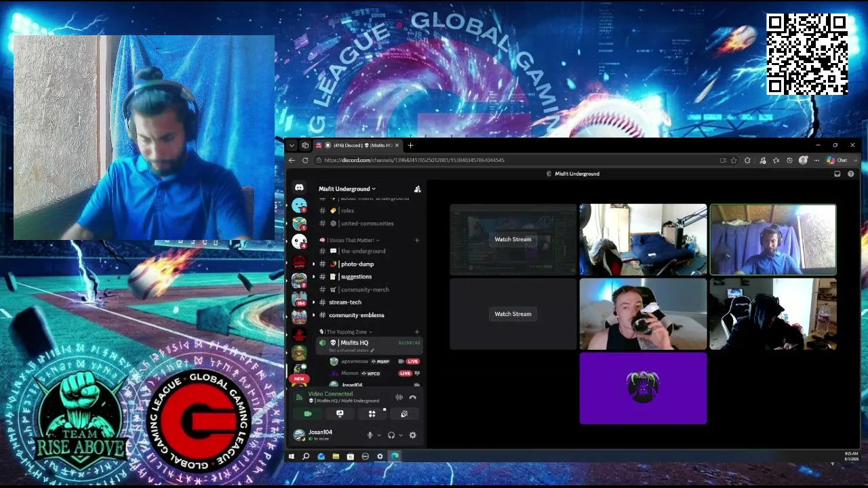Deafen with the headphones icon
Viewport: 868px width, 488px height.
(391, 435)
